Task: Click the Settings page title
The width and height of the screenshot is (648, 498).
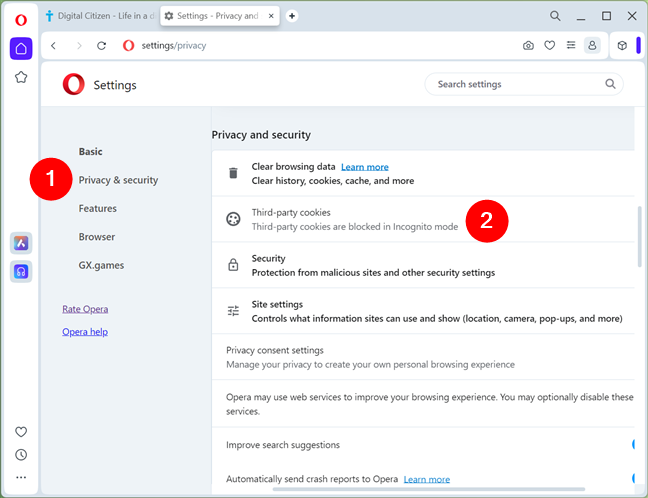Action: 114,85
